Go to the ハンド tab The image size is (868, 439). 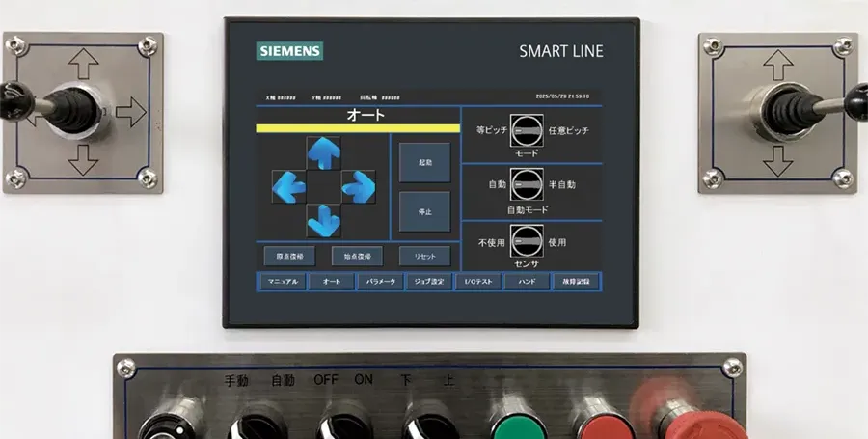[x=527, y=282]
